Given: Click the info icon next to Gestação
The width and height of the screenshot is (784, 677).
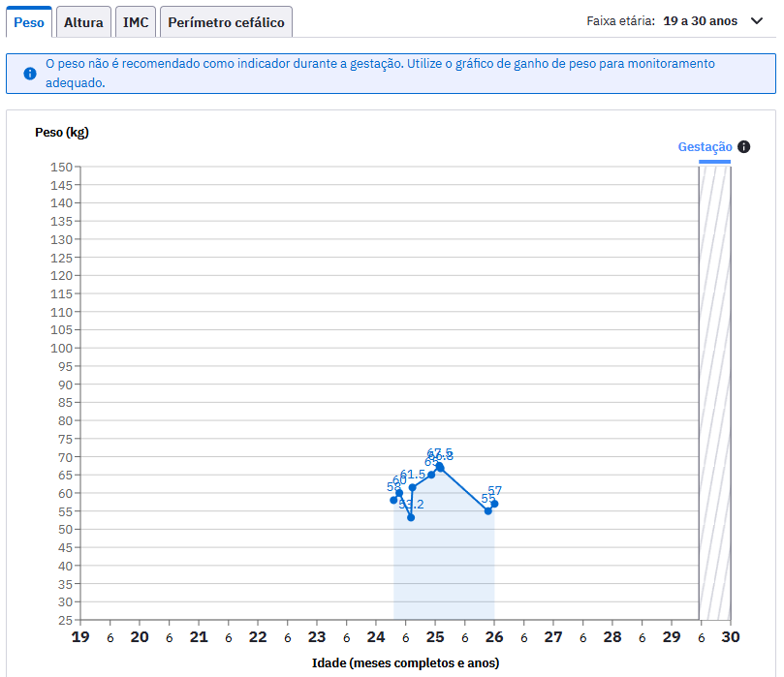Looking at the screenshot, I should (x=743, y=147).
